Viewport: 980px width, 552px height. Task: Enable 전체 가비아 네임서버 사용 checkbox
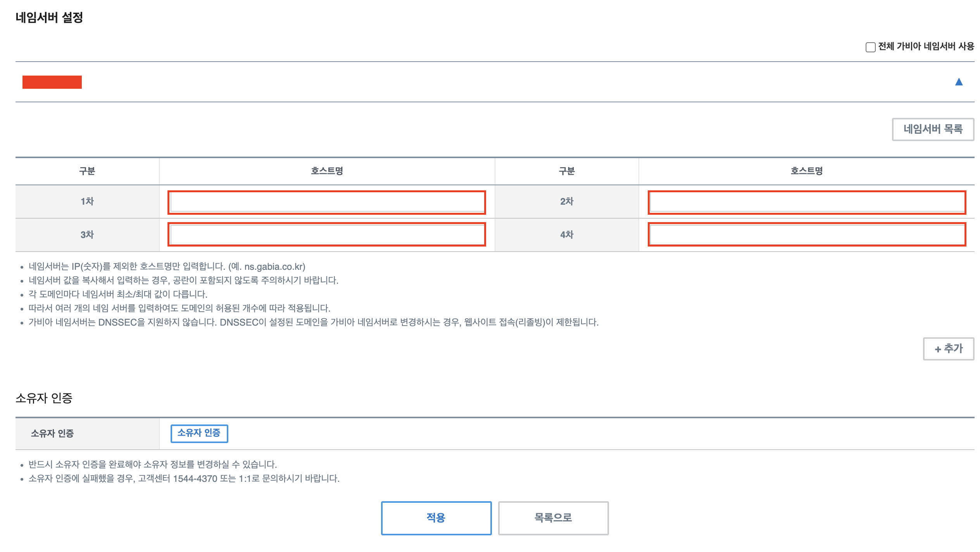(x=870, y=47)
